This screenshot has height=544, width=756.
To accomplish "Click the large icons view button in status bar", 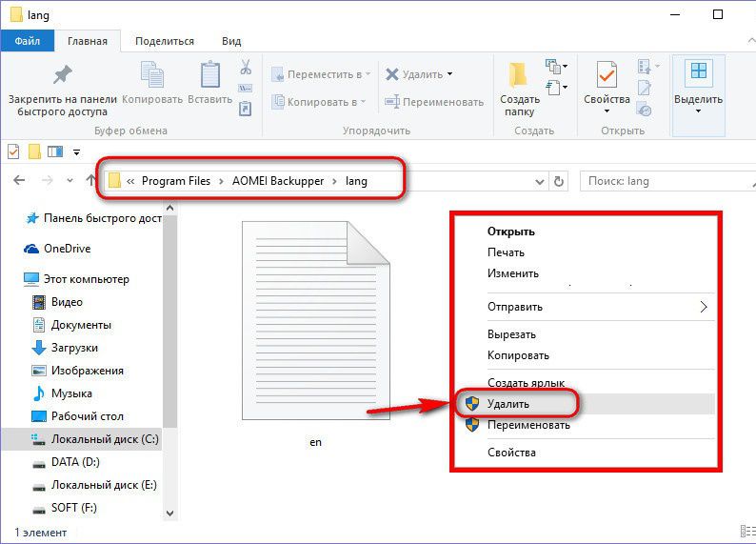I will (x=748, y=532).
